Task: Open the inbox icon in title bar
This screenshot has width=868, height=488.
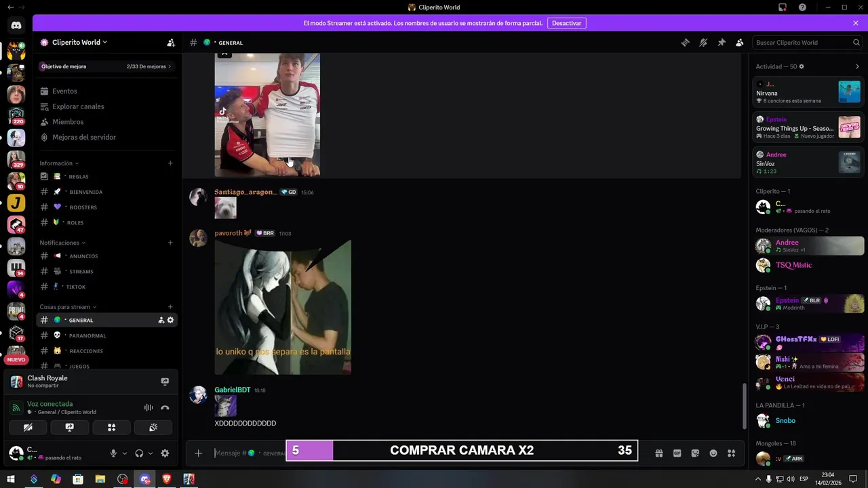Action: point(783,7)
